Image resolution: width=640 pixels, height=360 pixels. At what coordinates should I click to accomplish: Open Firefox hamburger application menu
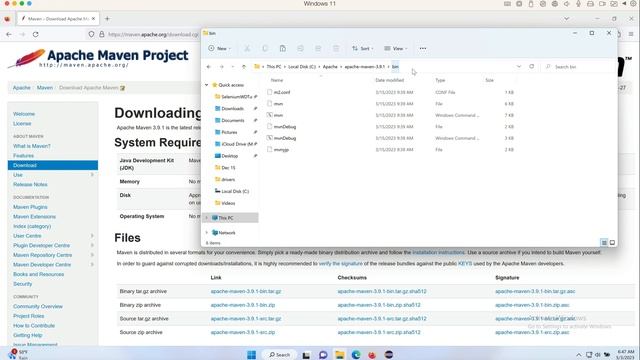coord(631,35)
